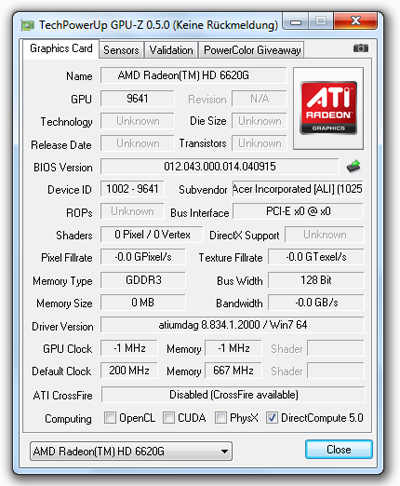Screen dimensions: 400x486
Task: Click the Transistors field Unknown
Action: (259, 143)
